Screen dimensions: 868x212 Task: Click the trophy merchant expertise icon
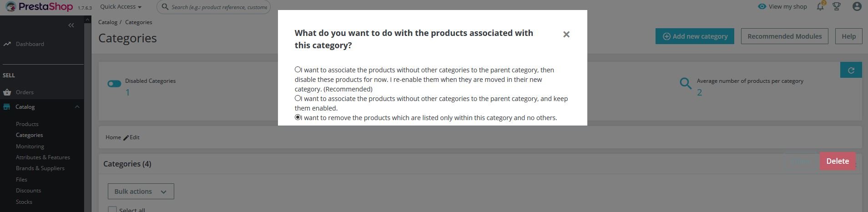click(836, 6)
